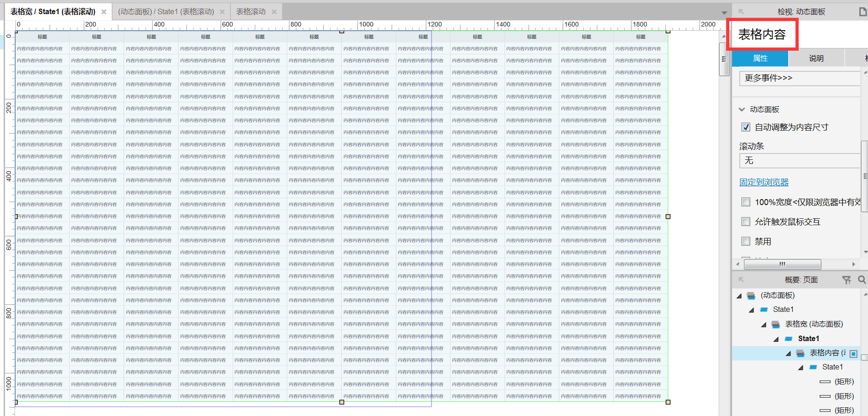Click the inspector horizontal scrollbar thumb
This screenshot has width=868, height=416.
click(x=782, y=264)
